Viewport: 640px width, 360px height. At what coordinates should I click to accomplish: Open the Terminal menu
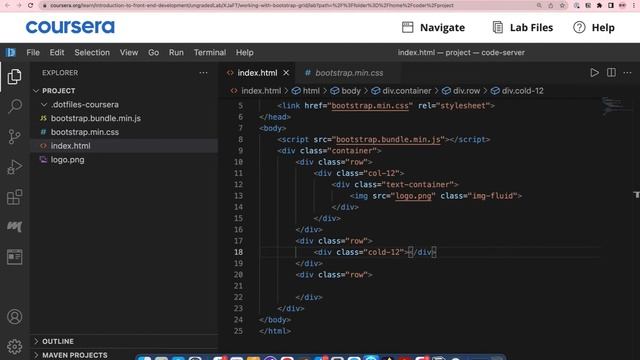coord(210,52)
